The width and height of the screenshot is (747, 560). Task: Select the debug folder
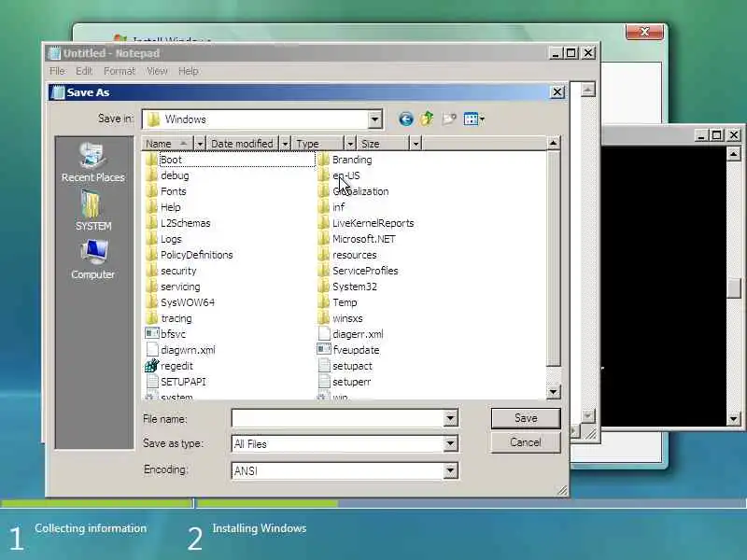pyautogui.click(x=168, y=175)
